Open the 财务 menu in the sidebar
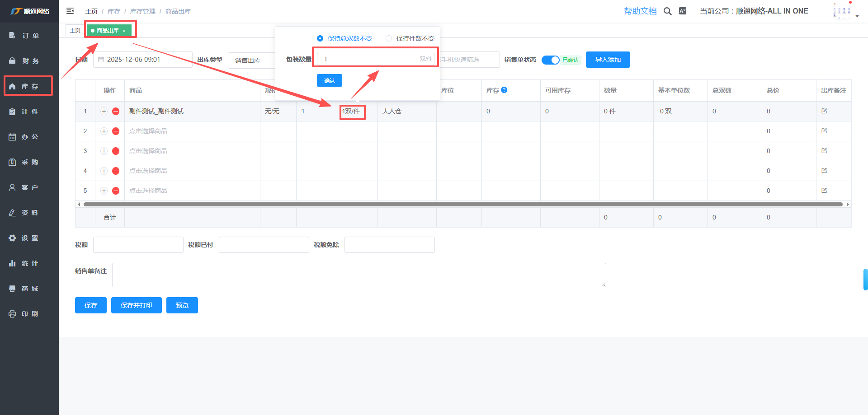Viewport: 868px width, 415px height. 30,61
